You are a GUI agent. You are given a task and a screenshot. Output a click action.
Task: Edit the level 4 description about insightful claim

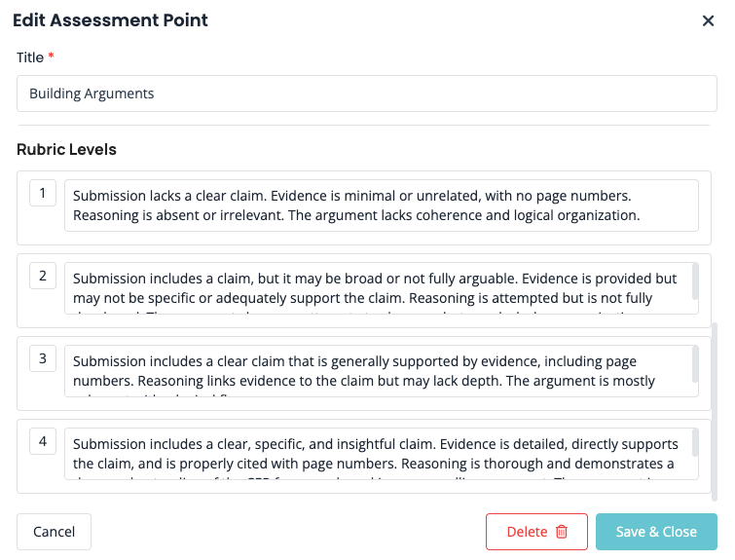378,454
